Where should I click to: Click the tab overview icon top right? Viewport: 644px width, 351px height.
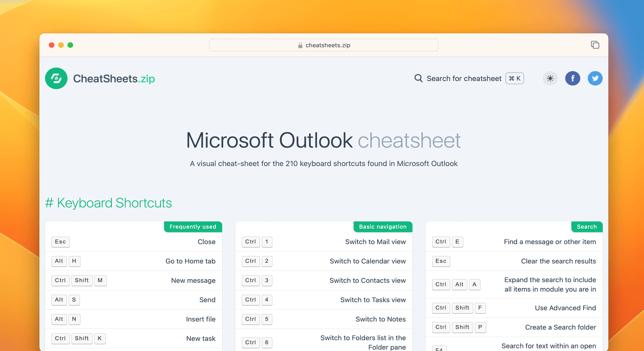point(595,45)
